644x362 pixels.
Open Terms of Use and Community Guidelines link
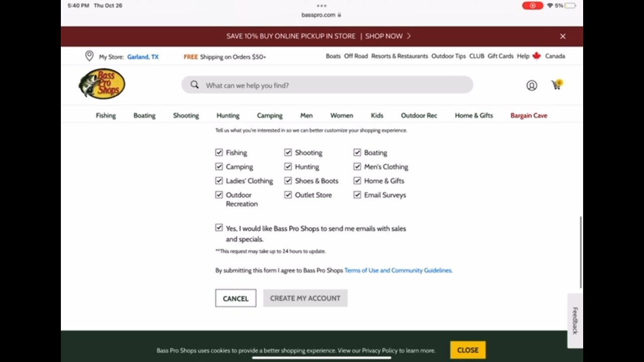click(x=398, y=270)
